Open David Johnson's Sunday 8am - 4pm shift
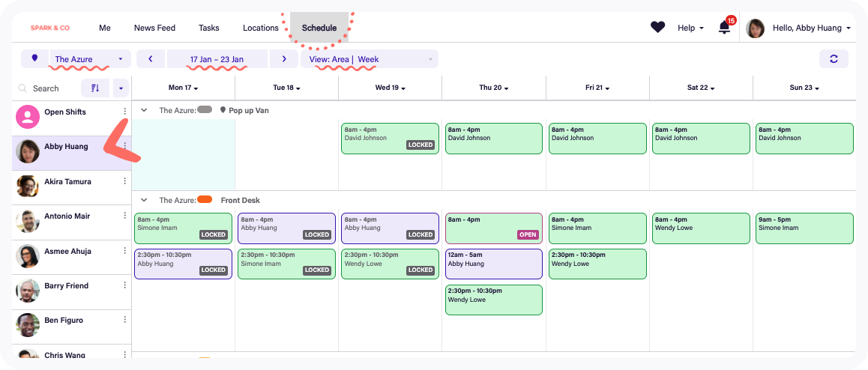868x370 pixels. (804, 139)
